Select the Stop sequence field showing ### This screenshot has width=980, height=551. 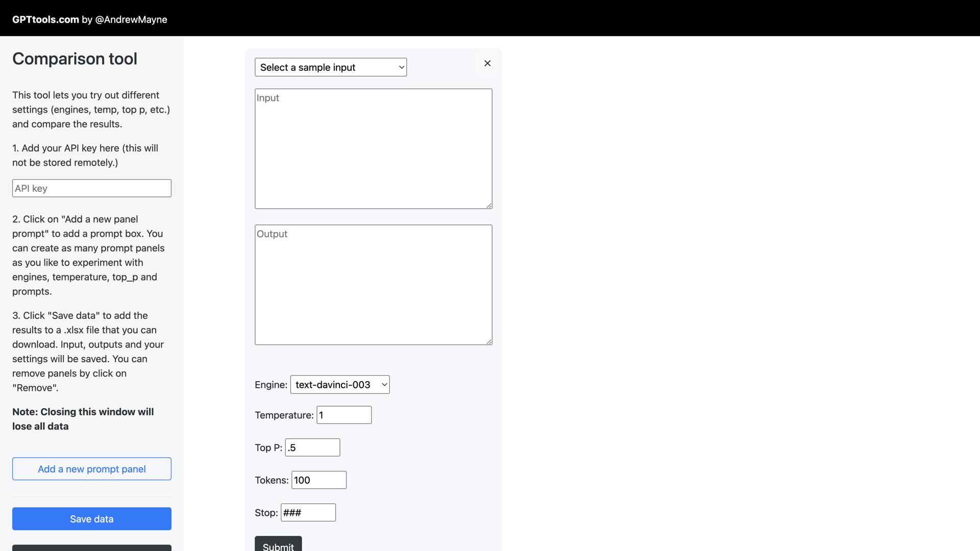pyautogui.click(x=308, y=512)
